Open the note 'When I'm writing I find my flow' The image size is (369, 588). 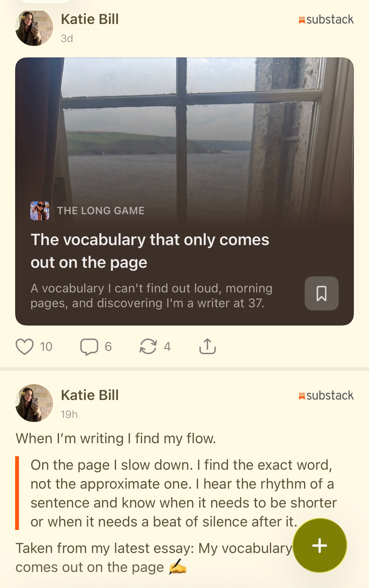pos(116,438)
